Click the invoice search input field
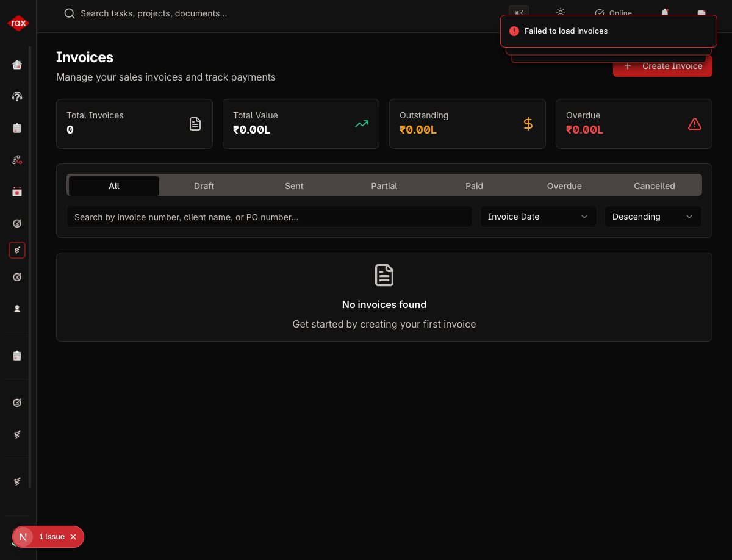 (x=269, y=217)
